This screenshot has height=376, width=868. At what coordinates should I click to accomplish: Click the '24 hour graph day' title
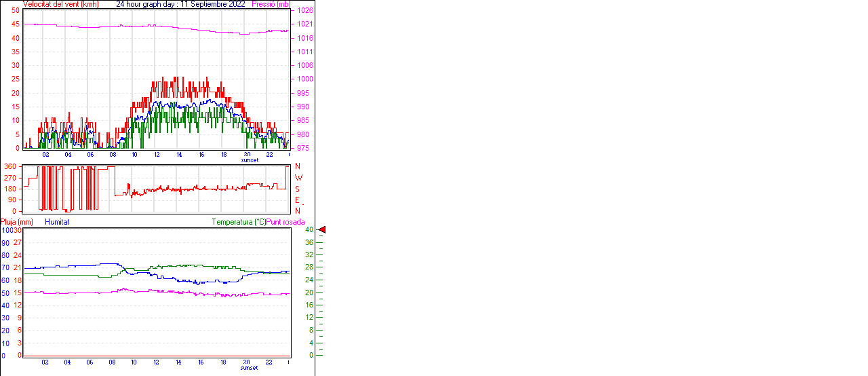pyautogui.click(x=146, y=4)
